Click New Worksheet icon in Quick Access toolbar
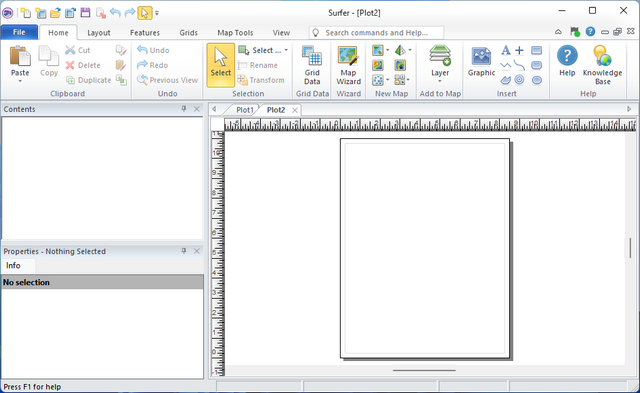640x393 pixels. click(41, 13)
